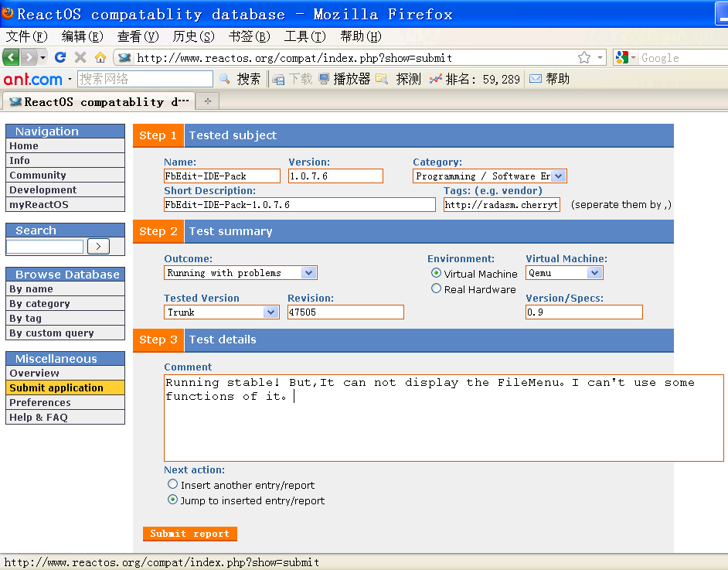
Task: Click the ant.com help envelope icon
Action: pyautogui.click(x=536, y=79)
